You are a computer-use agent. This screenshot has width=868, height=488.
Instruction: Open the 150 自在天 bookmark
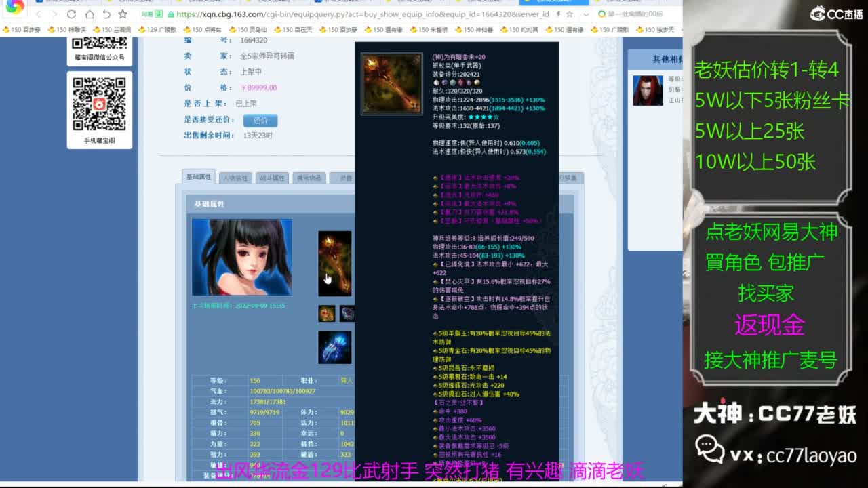click(293, 30)
